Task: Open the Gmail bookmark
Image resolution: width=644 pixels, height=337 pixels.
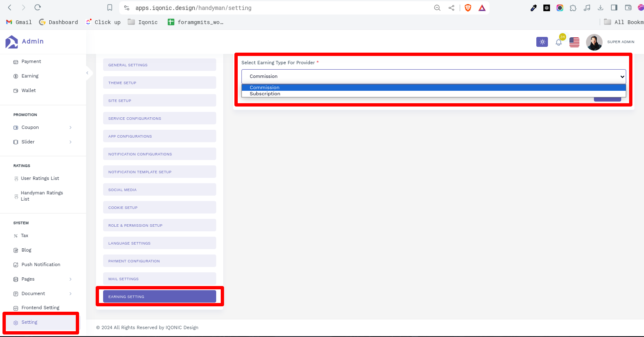Action: pyautogui.click(x=19, y=22)
